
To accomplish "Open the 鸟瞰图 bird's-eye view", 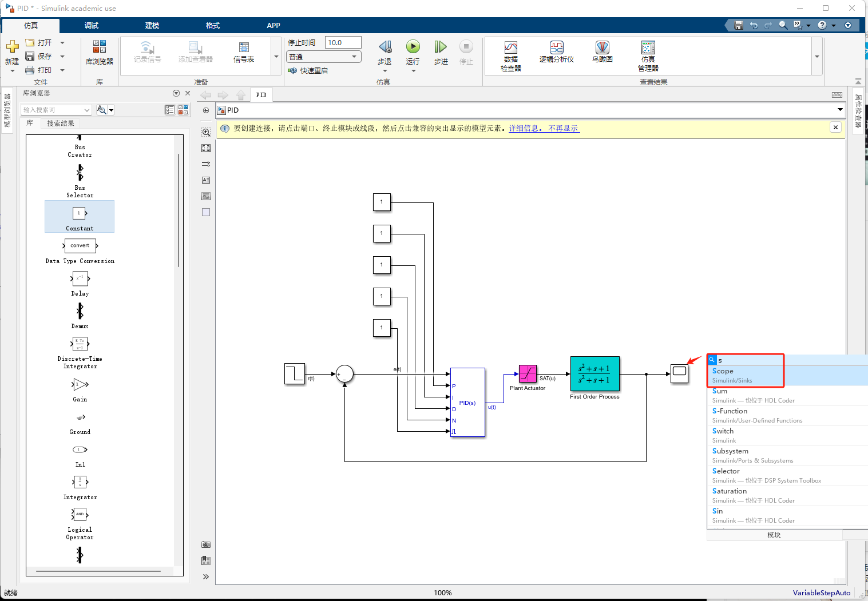I will coord(603,52).
